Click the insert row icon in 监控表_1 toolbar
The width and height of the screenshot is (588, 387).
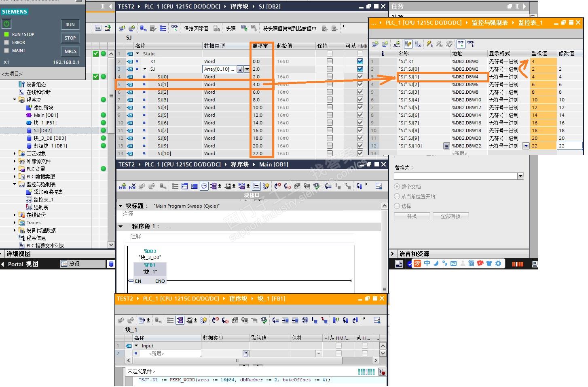375,44
